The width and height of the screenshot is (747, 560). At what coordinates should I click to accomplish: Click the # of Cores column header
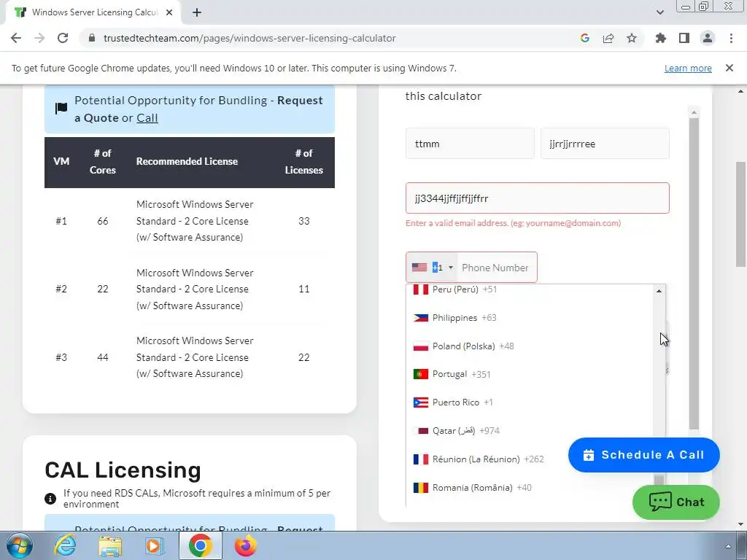pos(102,161)
